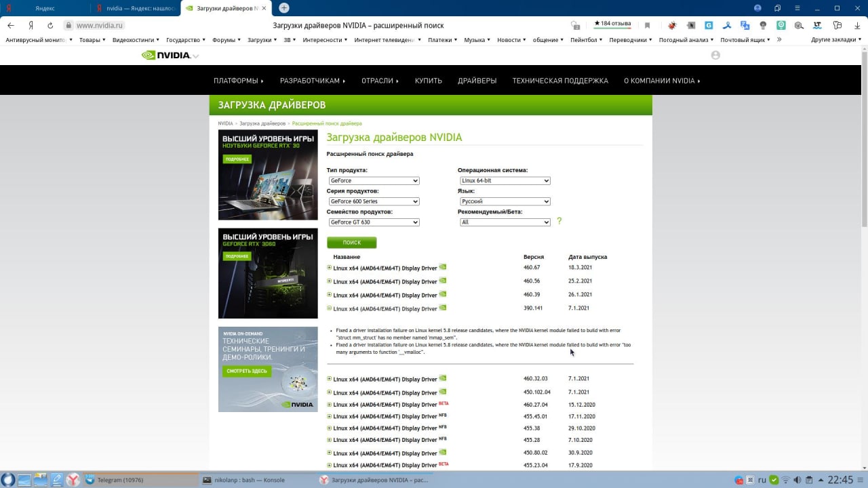Open the tab overview icon in title bar
This screenshot has width=868, height=488.
(777, 8)
